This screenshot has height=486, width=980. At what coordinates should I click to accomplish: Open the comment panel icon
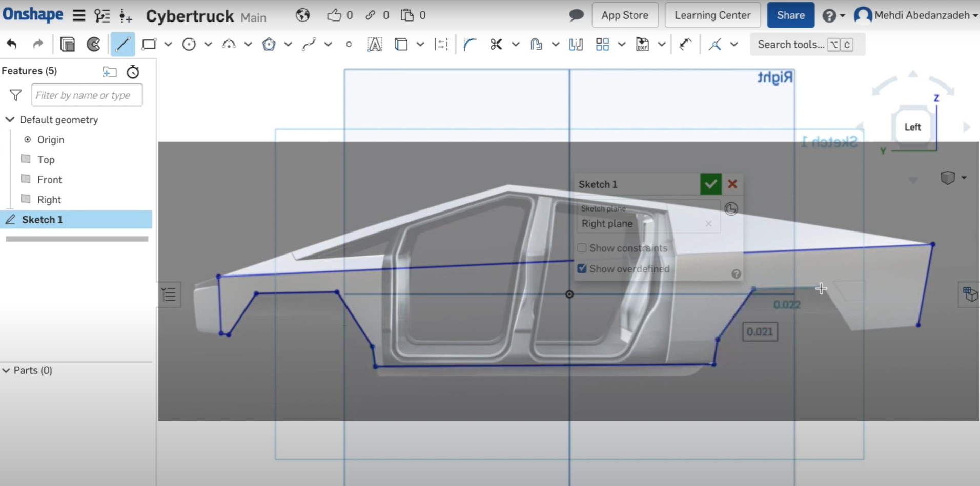575,15
